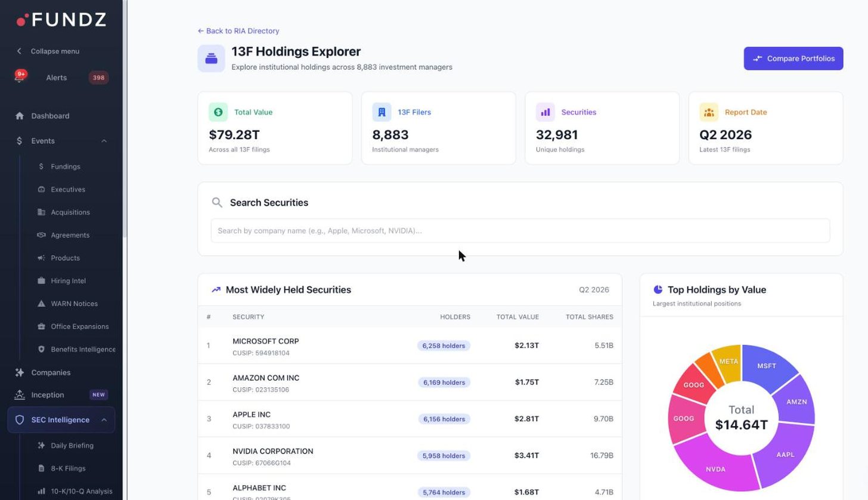
Task: Click the 5,958 holders badge
Action: tap(444, 456)
